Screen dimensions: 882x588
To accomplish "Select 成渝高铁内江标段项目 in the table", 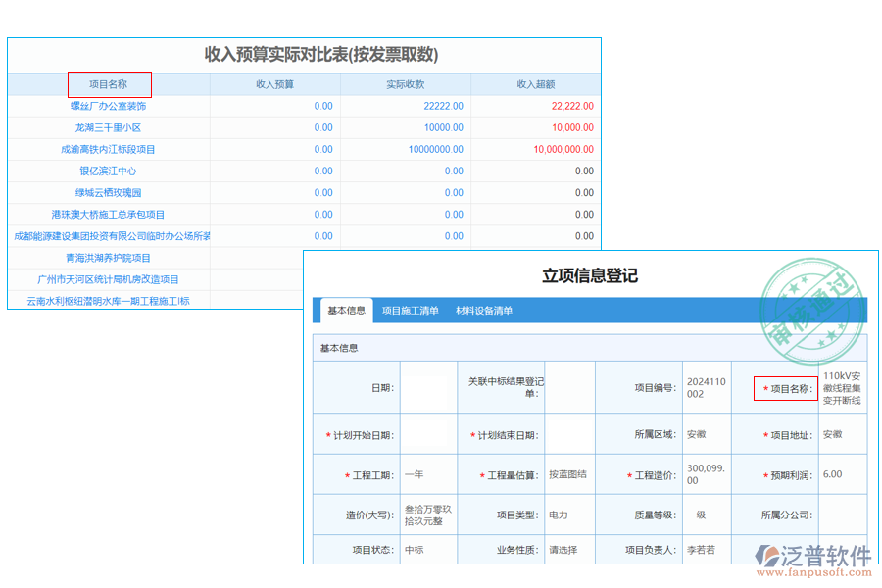I will pyautogui.click(x=108, y=149).
